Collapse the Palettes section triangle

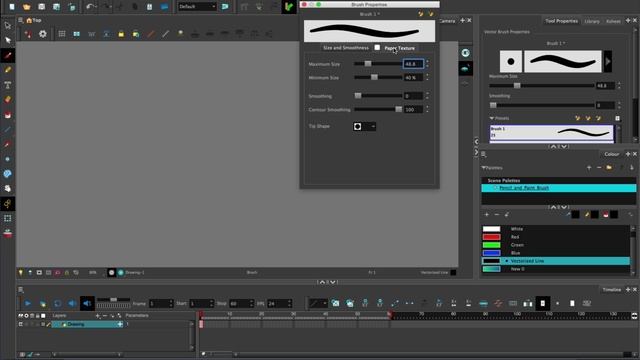(x=483, y=168)
